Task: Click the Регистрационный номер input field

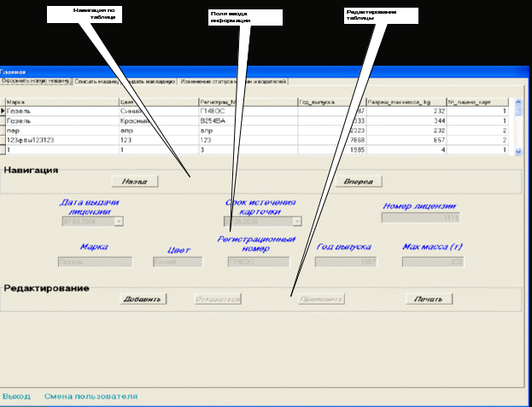Action: point(259,262)
